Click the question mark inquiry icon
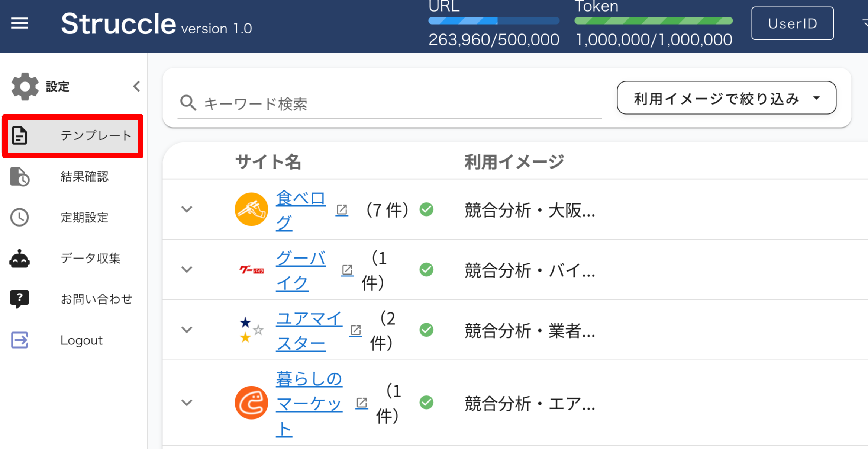The height and width of the screenshot is (449, 868). tap(19, 299)
